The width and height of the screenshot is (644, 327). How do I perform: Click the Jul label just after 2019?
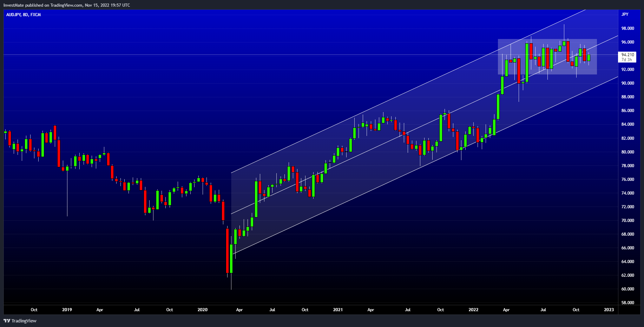pos(137,310)
